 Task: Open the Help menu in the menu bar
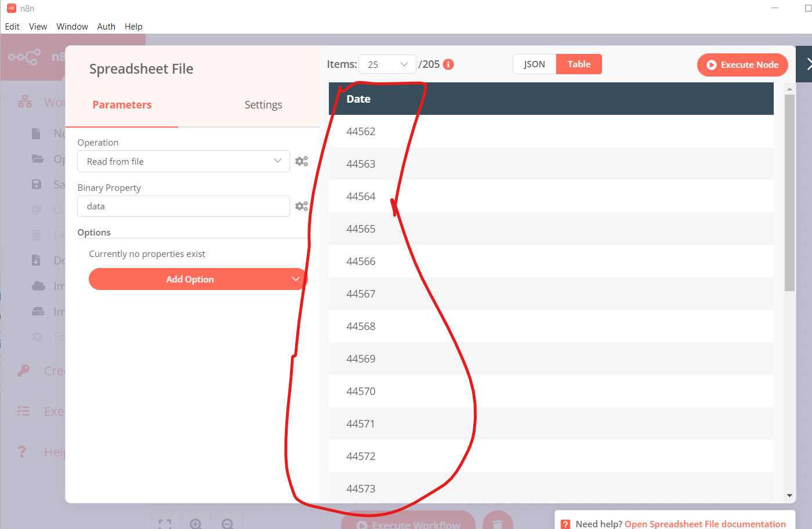pyautogui.click(x=133, y=27)
